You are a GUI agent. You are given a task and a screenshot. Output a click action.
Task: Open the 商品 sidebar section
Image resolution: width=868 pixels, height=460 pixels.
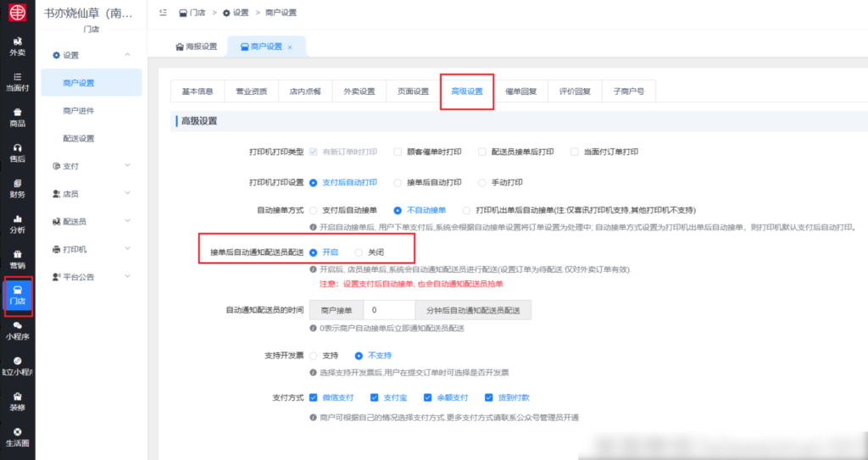[17, 118]
